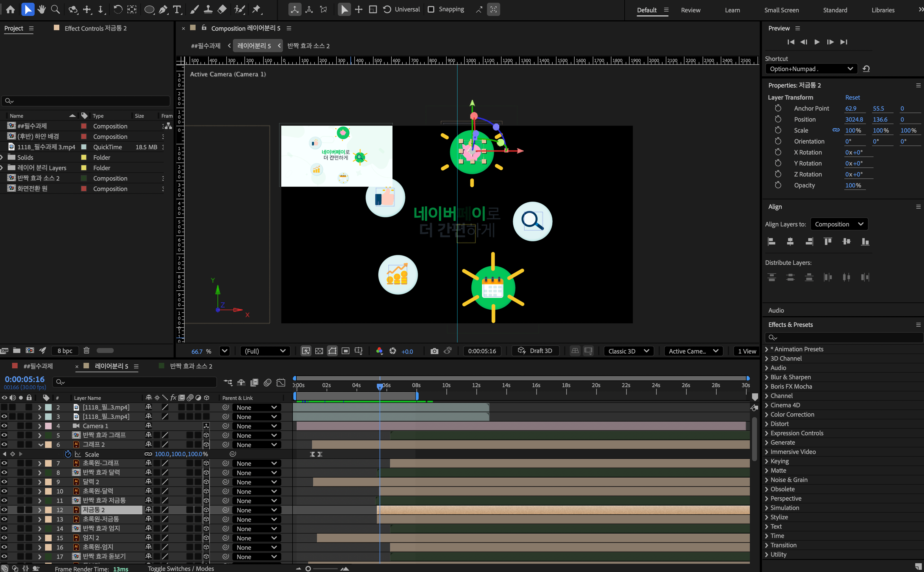Select the Hand tool
This screenshot has height=572, width=924.
tap(42, 9)
